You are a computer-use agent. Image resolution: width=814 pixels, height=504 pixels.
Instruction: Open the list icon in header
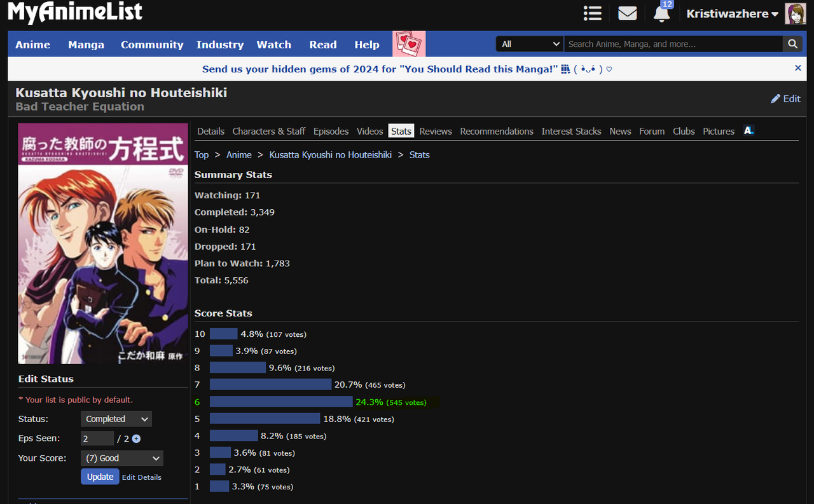(x=592, y=13)
